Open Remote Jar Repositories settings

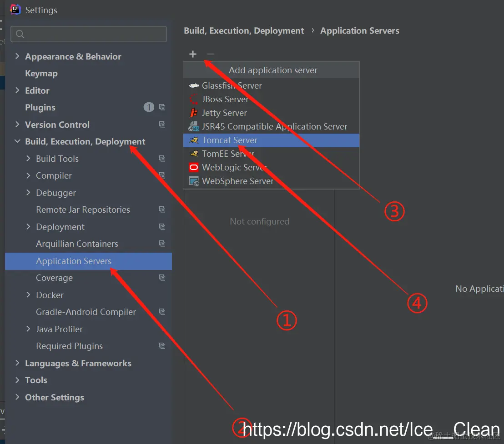click(83, 210)
